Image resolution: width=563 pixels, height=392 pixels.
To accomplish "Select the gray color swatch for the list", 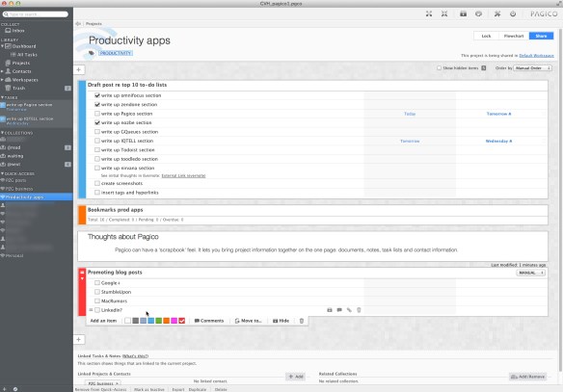I will (135, 321).
